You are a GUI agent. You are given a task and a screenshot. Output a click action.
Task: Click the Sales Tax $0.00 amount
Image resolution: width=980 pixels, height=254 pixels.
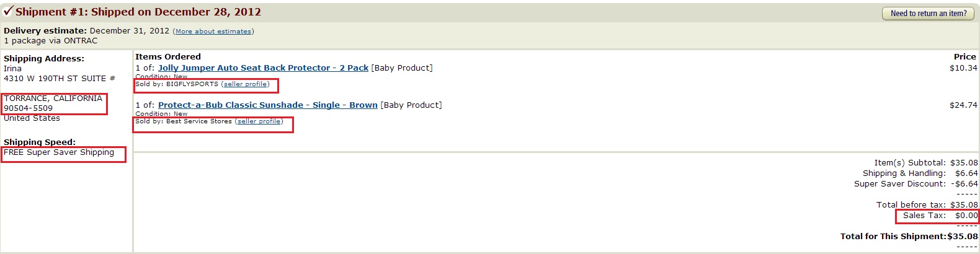coord(966,216)
